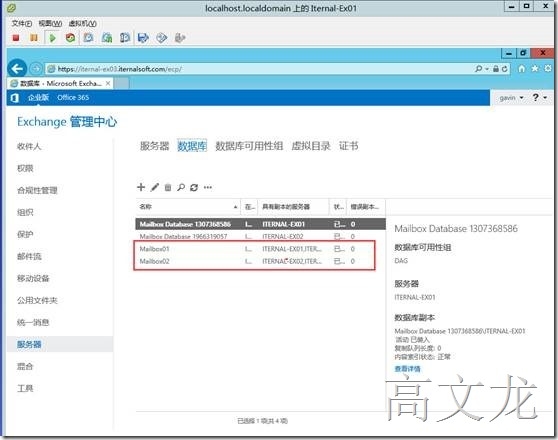Switch to the 数据库可用性组 tab
The image size is (558, 440).
249,146
